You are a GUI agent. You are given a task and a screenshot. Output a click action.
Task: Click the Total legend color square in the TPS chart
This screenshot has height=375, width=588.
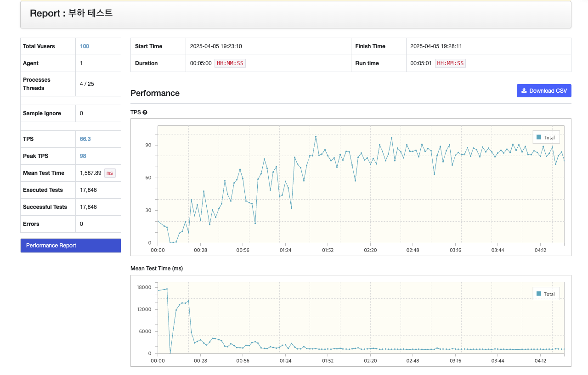click(x=539, y=137)
